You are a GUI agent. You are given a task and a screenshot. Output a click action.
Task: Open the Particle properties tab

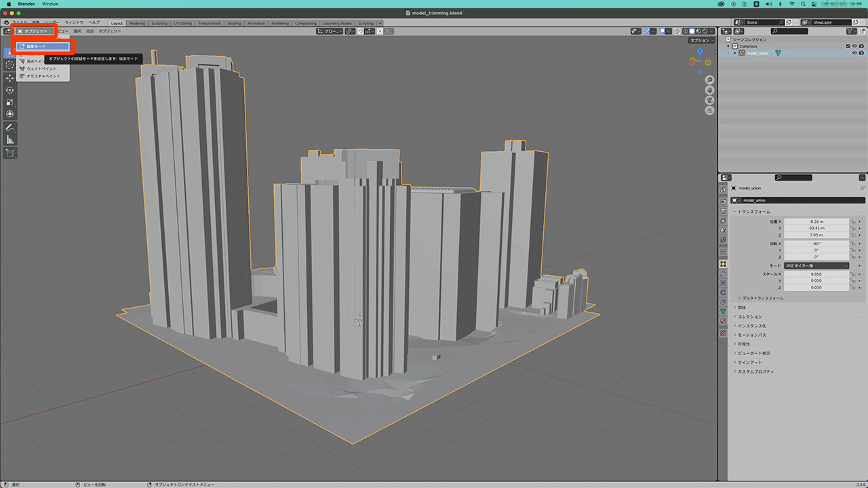click(x=723, y=283)
